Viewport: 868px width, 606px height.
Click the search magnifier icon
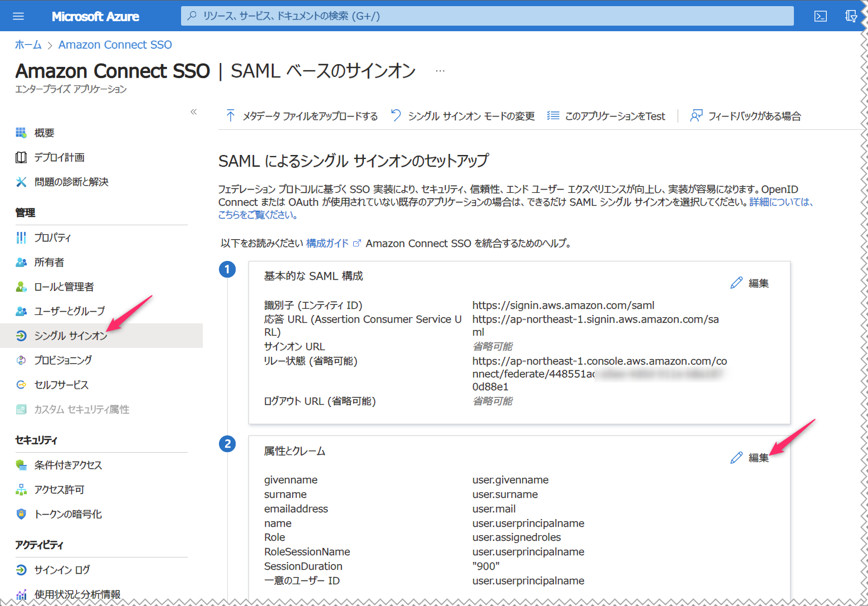coord(192,16)
